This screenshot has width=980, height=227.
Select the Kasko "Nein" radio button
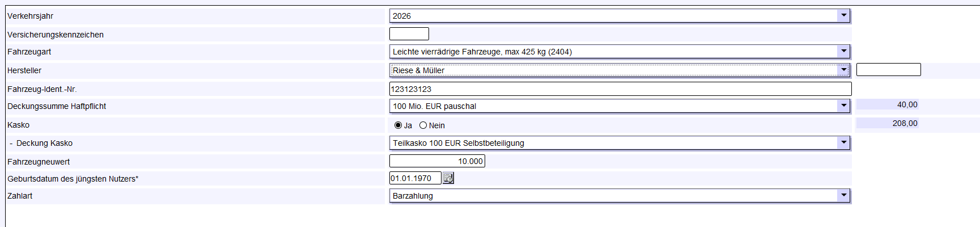pos(423,125)
